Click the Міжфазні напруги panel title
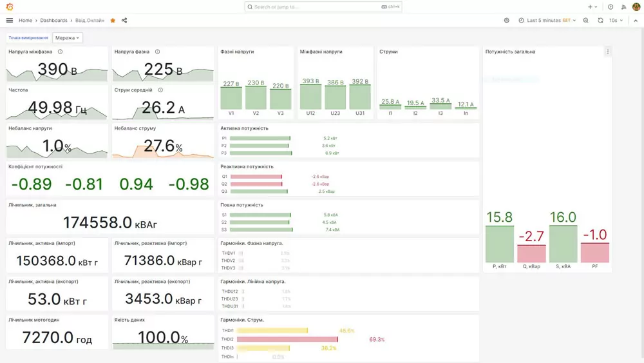 click(321, 52)
